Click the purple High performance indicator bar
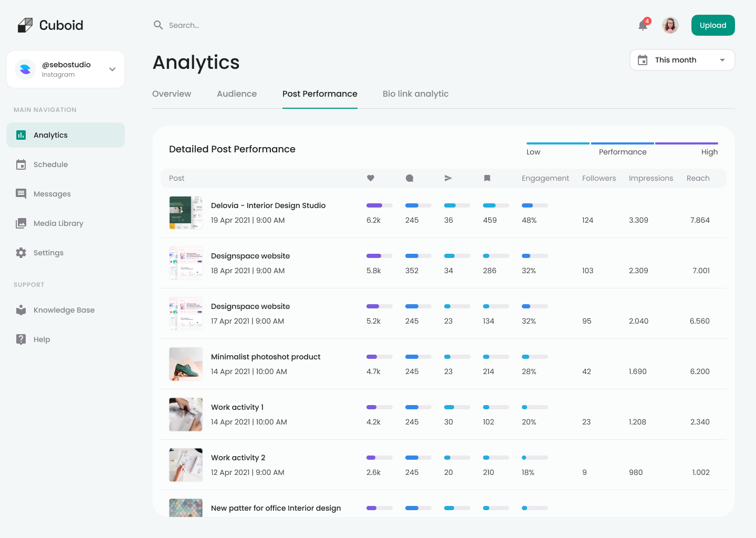This screenshot has width=756, height=538. tap(686, 142)
